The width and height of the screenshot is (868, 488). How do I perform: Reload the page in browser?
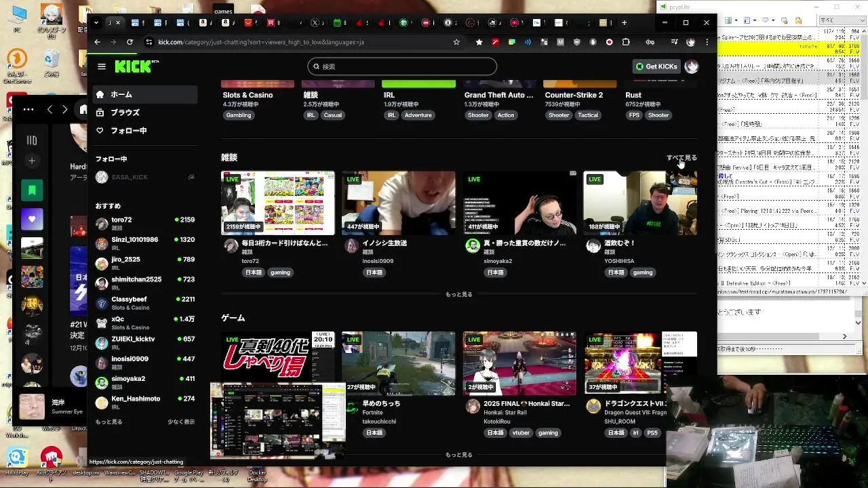tap(130, 42)
